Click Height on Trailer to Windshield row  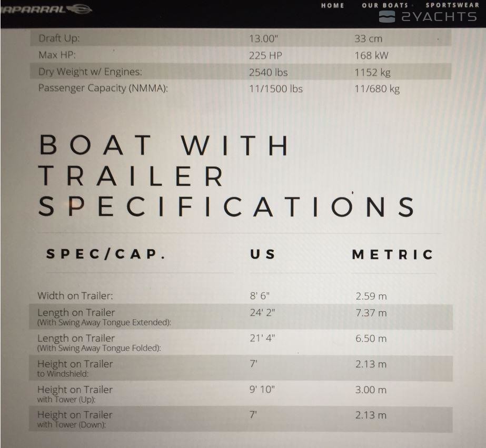241,368
